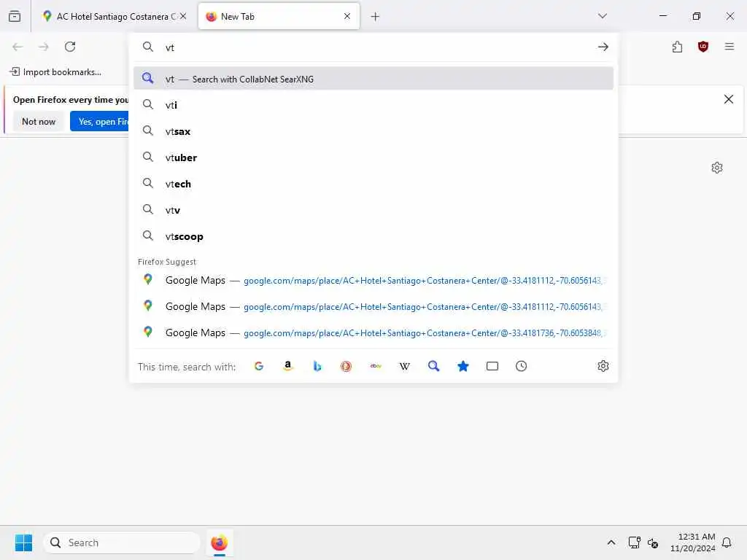Close the New Tab tab
This screenshot has height=560, width=747.
[347, 16]
